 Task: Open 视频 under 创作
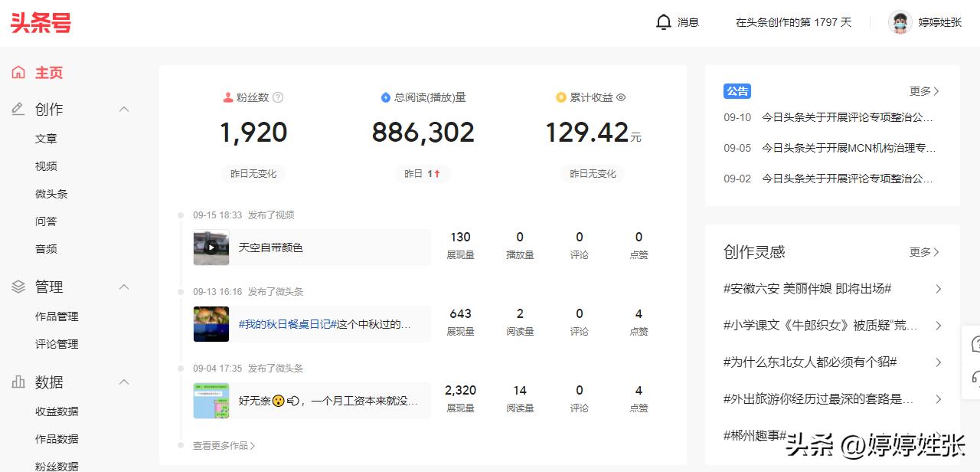pyautogui.click(x=46, y=166)
